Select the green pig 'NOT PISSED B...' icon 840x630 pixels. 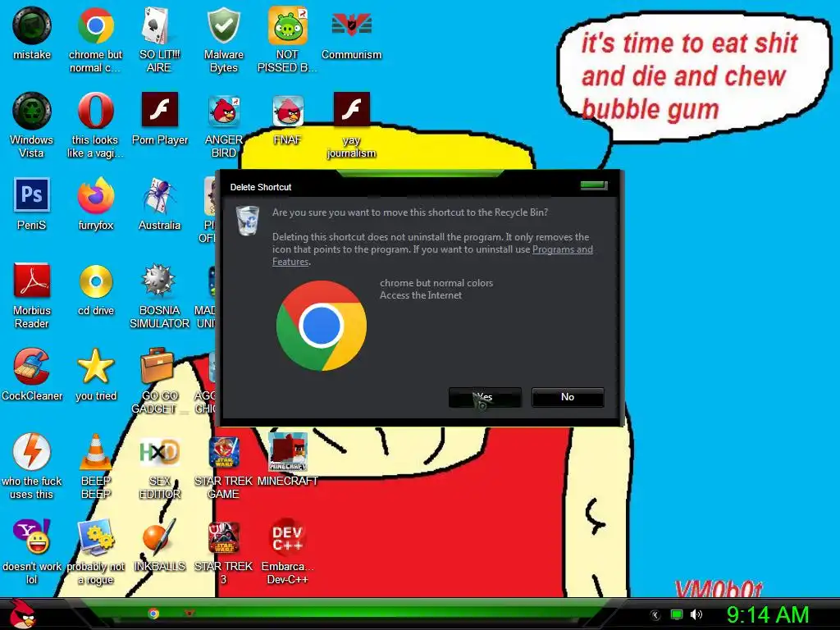click(287, 41)
